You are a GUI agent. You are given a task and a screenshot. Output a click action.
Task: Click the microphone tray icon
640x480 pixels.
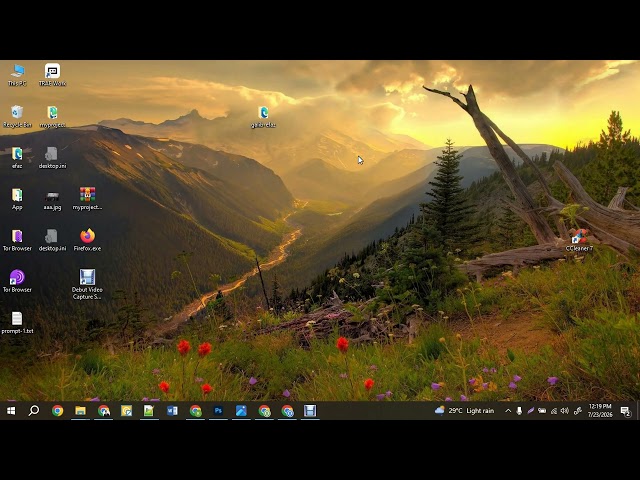coord(519,411)
